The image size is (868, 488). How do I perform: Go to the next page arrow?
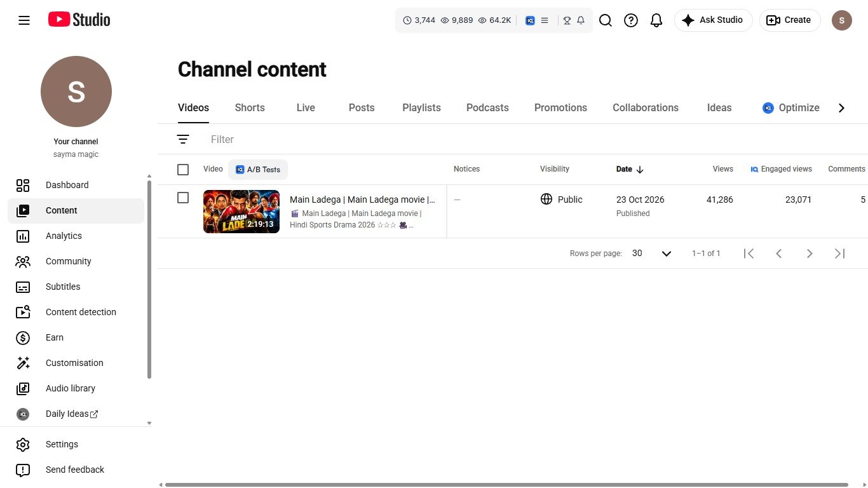[810, 254]
